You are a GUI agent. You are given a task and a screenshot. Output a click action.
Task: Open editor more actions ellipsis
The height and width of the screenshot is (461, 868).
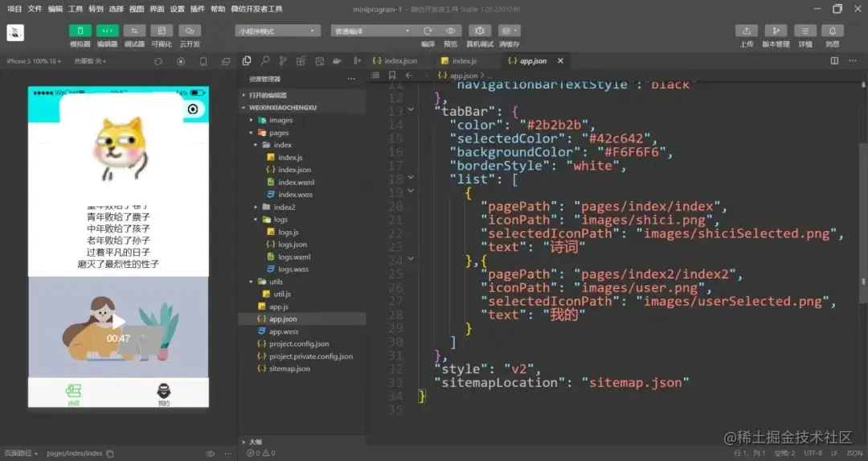pos(853,61)
